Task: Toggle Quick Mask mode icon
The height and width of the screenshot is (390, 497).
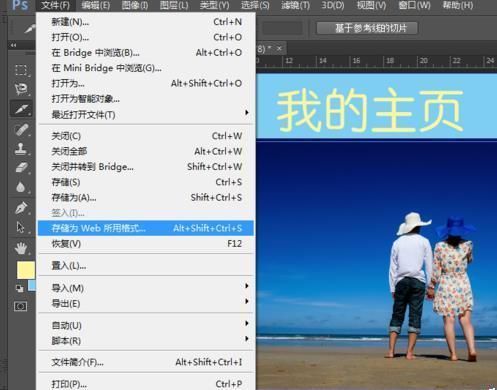Action: pos(20,306)
